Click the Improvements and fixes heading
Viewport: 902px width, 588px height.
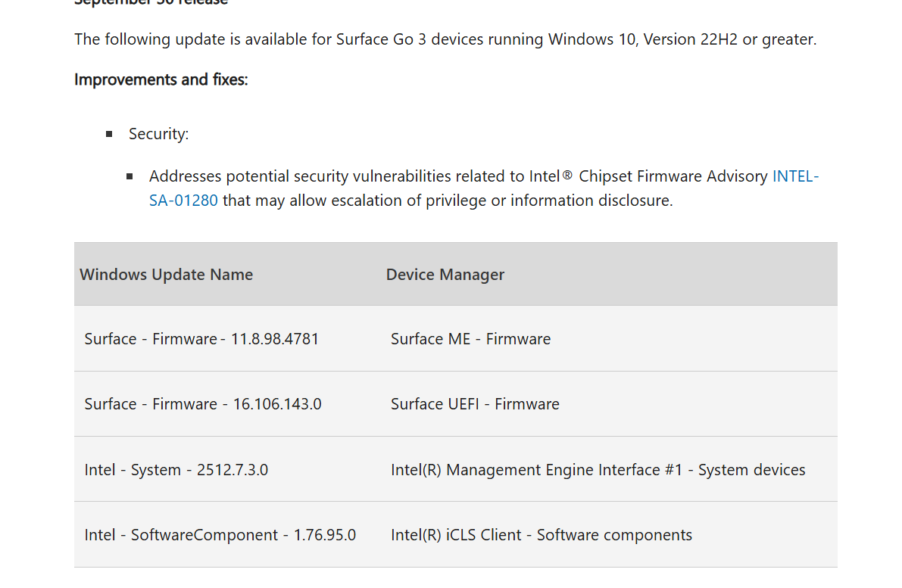(x=161, y=79)
